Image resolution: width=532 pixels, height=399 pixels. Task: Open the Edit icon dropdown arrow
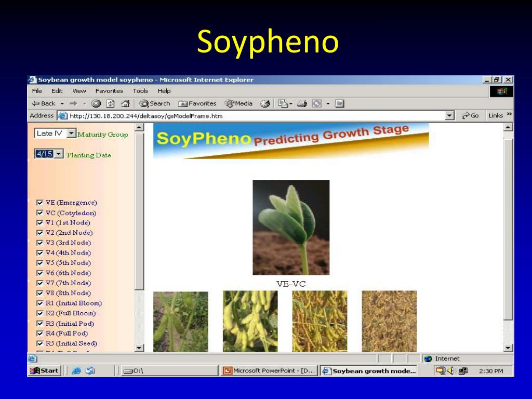point(328,103)
